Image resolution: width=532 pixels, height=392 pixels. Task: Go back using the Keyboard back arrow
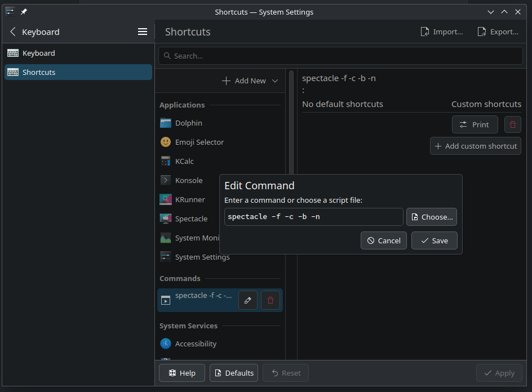(13, 32)
